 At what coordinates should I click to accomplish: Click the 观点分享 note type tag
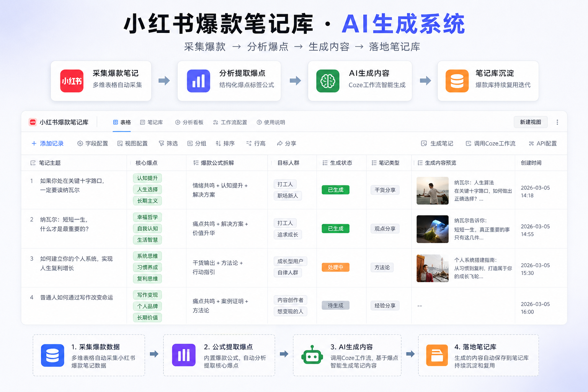tap(385, 229)
